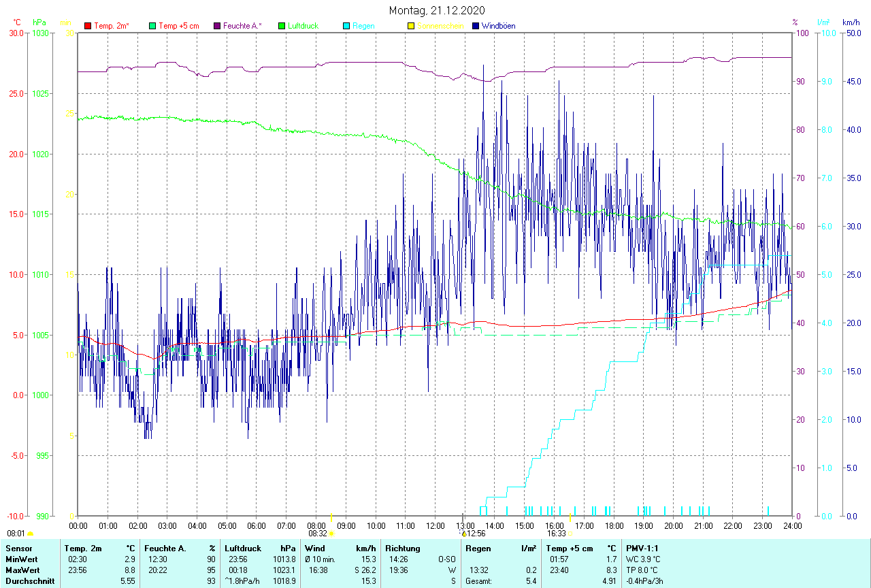Click the max pressure value 1023.1
Screen dimensions: 871x588
coord(286,570)
